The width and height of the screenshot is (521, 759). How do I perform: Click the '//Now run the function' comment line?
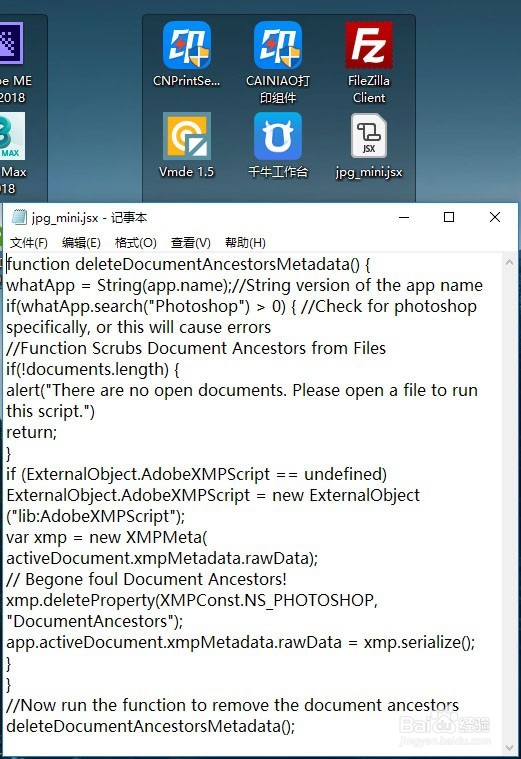tap(232, 705)
